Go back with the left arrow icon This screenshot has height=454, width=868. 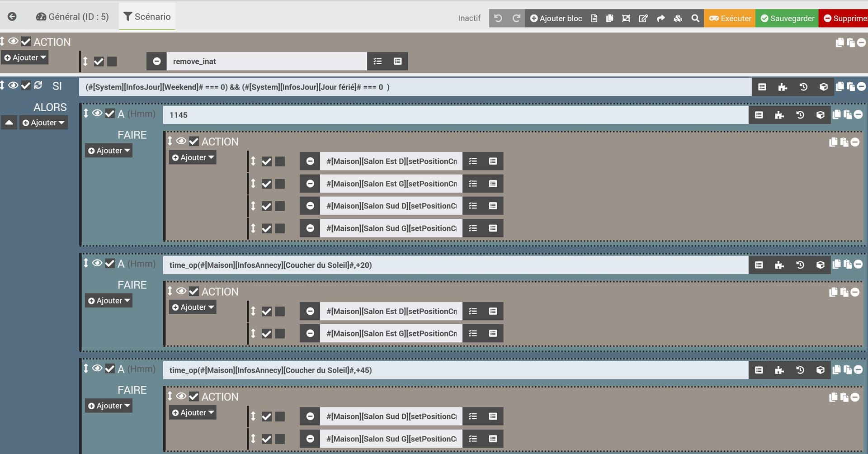12,17
